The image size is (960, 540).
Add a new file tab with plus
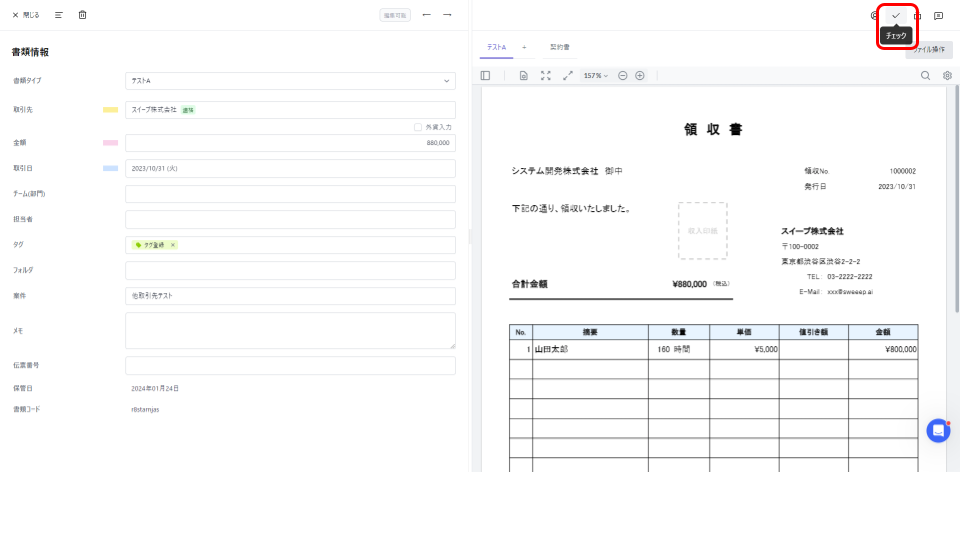coord(524,47)
